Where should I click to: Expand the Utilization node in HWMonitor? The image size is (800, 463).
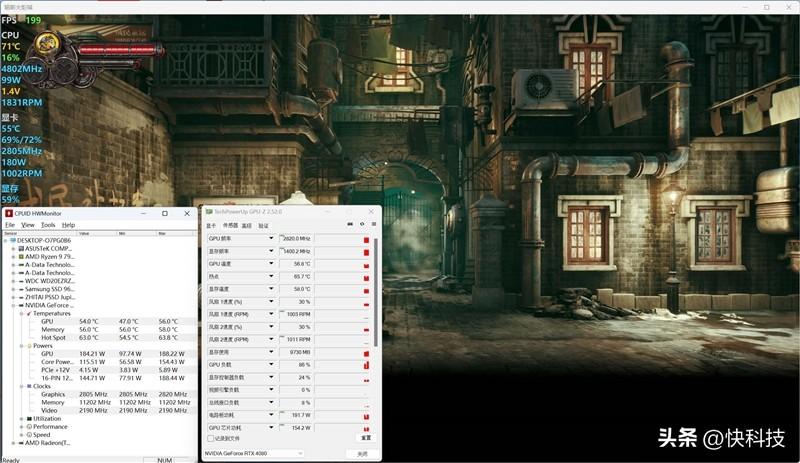pyautogui.click(x=21, y=418)
